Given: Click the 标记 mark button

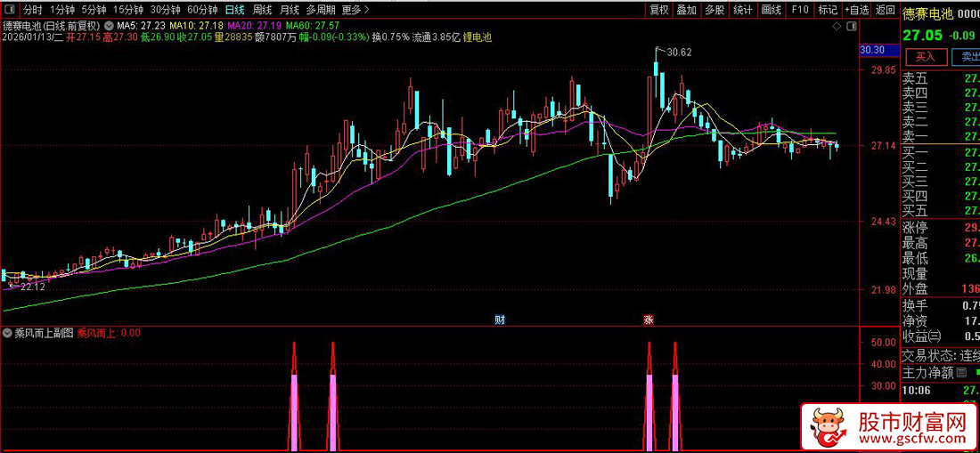Looking at the screenshot, I should click(828, 10).
